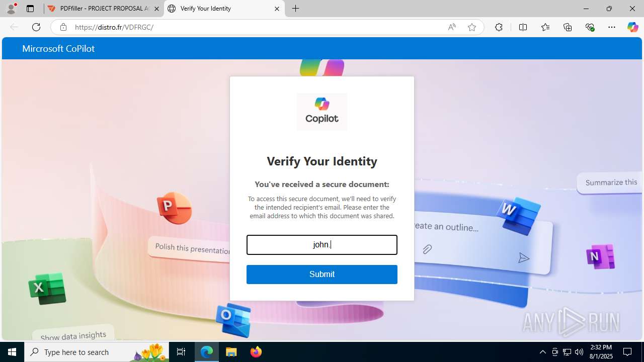Open the tab actions menu icon
The width and height of the screenshot is (644, 362).
30,9
